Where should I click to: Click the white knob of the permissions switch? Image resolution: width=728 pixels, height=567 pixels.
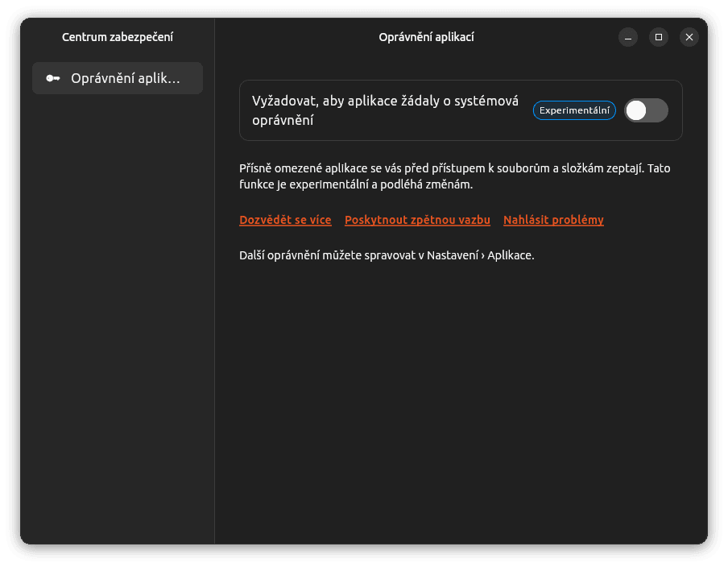pos(637,110)
